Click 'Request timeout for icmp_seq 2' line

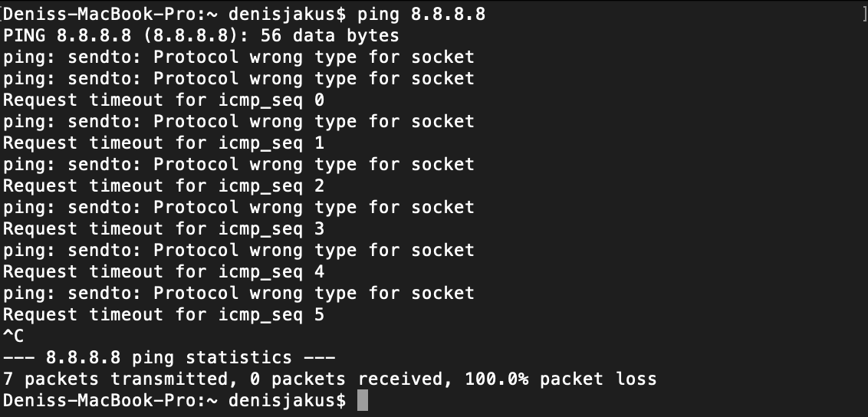164,186
